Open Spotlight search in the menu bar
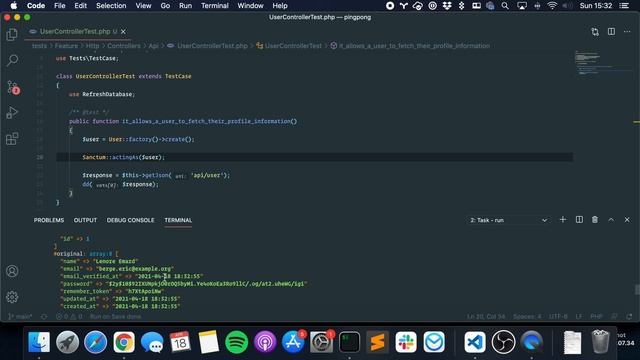This screenshot has height=360, width=640. pyautogui.click(x=505, y=6)
